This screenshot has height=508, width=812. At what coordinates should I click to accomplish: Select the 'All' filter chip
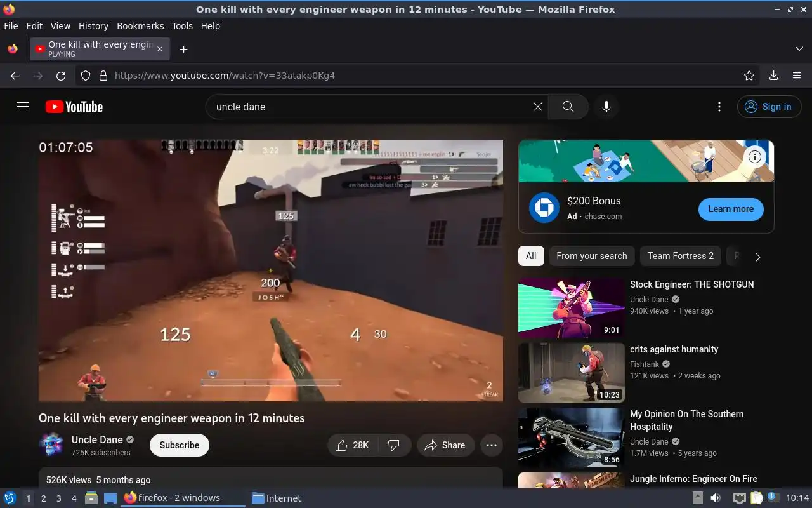pyautogui.click(x=531, y=256)
